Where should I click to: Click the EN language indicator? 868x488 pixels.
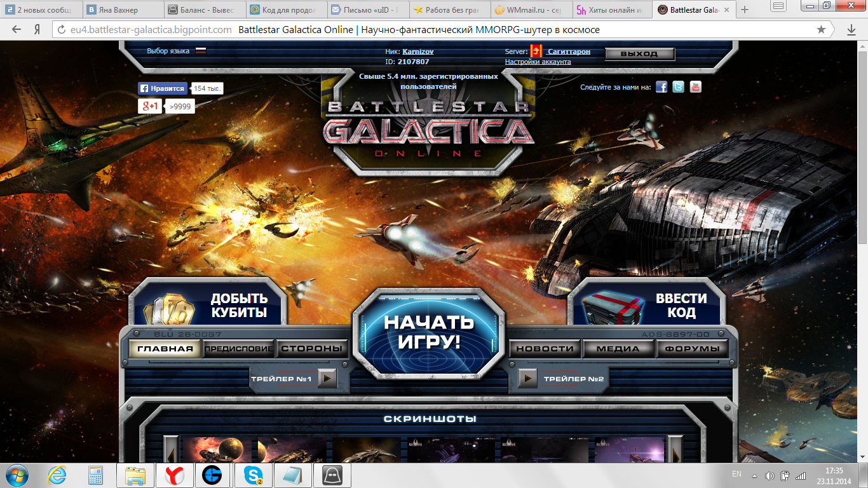pos(736,475)
